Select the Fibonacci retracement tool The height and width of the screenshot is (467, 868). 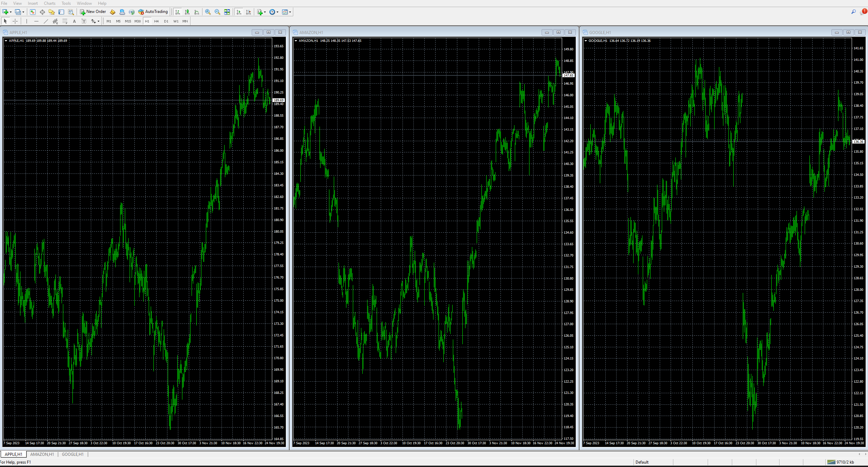click(65, 21)
